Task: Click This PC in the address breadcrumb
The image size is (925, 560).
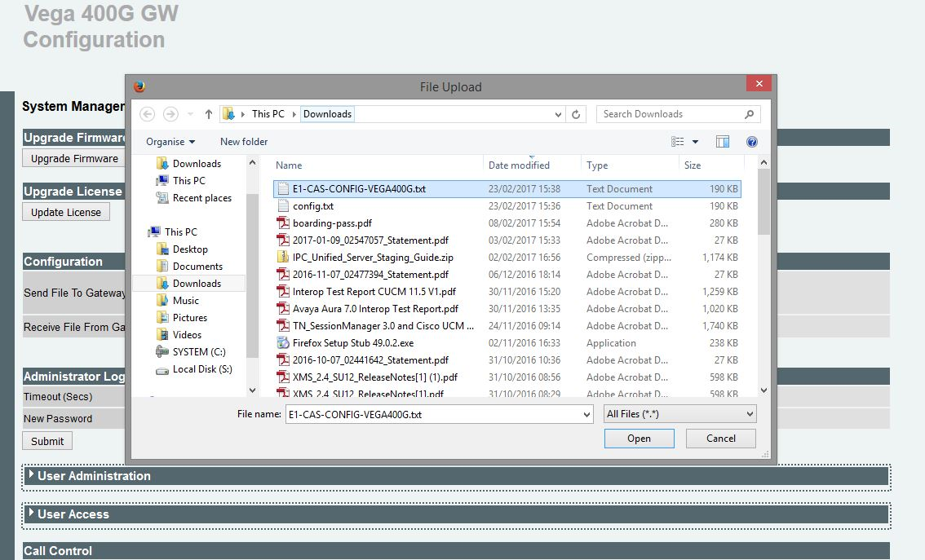Action: point(268,114)
